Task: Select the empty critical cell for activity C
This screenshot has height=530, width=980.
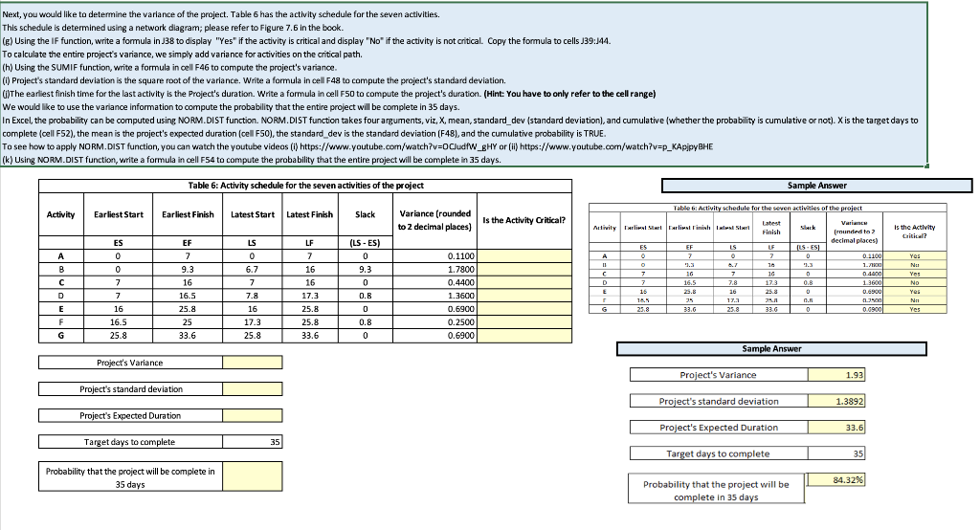Action: (x=524, y=282)
